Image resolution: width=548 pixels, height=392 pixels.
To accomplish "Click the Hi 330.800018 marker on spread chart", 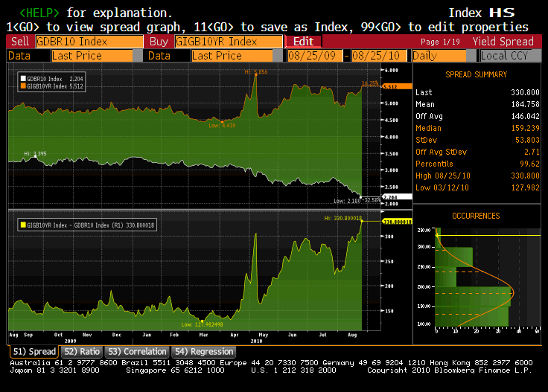I will tap(363, 220).
